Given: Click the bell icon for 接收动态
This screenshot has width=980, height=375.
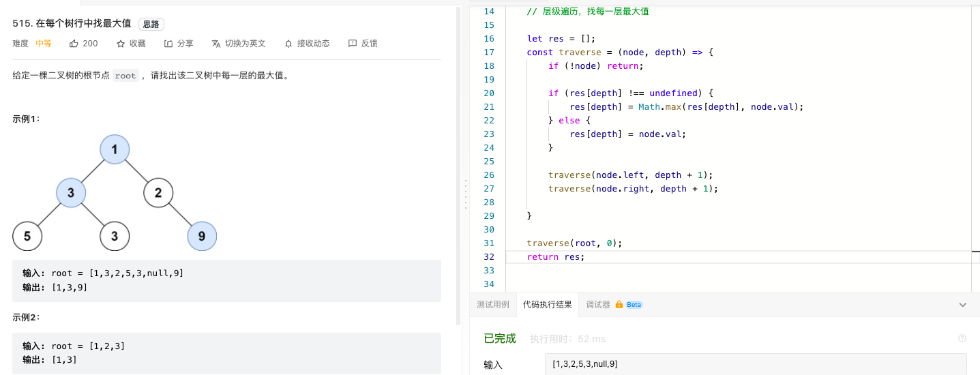Looking at the screenshot, I should [x=288, y=44].
